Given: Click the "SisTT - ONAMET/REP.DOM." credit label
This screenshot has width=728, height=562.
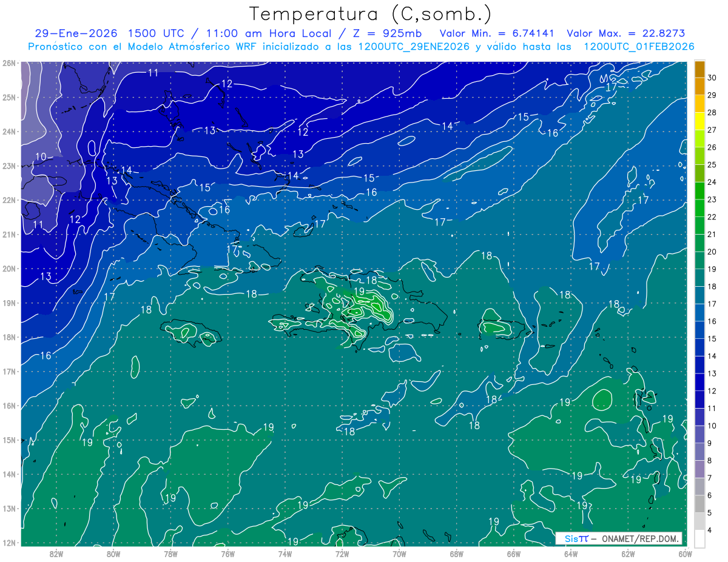Looking at the screenshot, I should 619,538.
